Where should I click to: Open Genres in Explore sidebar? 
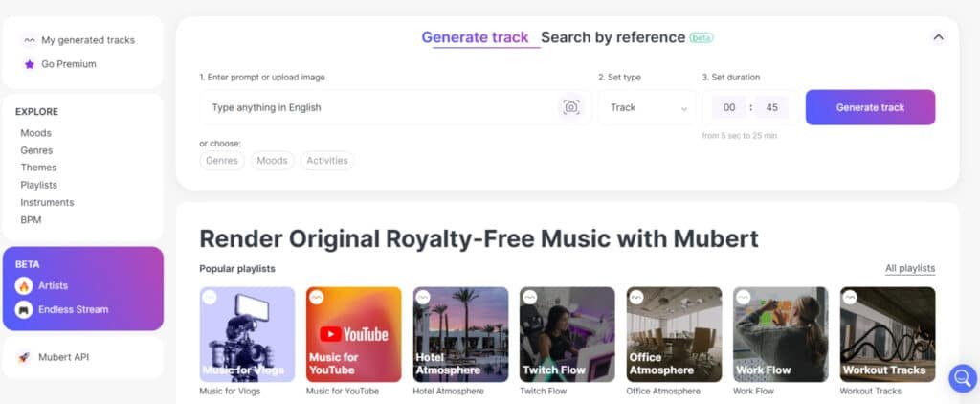click(x=36, y=150)
